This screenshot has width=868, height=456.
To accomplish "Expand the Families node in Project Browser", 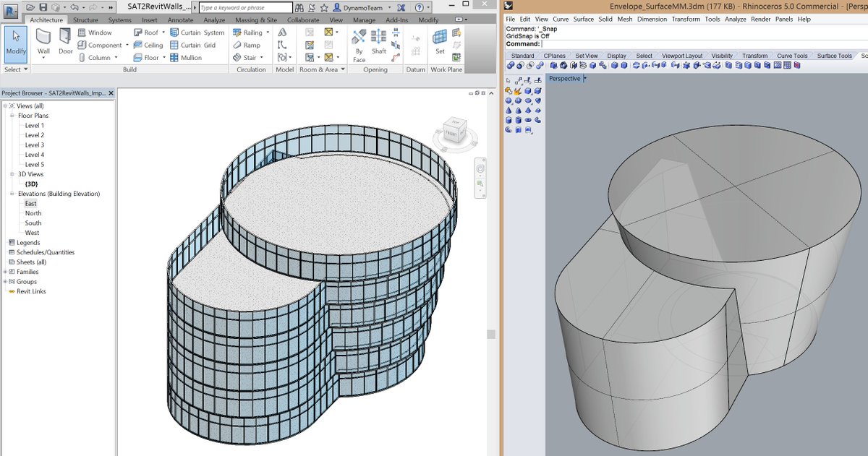I will pyautogui.click(x=5, y=272).
